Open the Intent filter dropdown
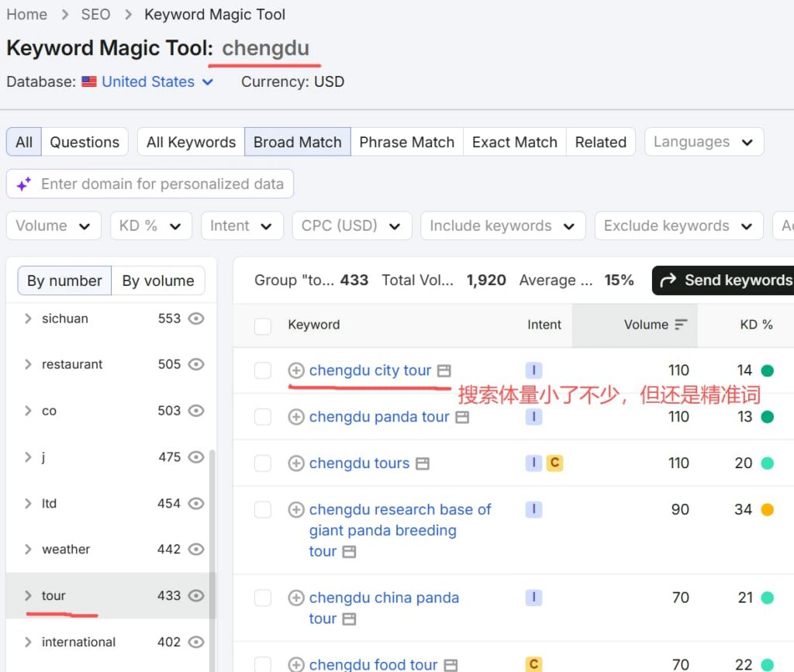Screen dimensions: 794x672 [242, 226]
